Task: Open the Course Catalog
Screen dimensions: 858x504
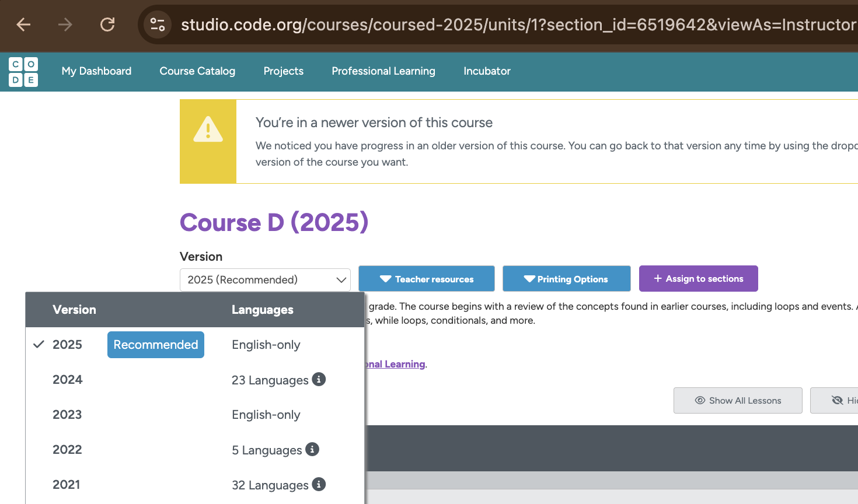Action: coord(197,71)
